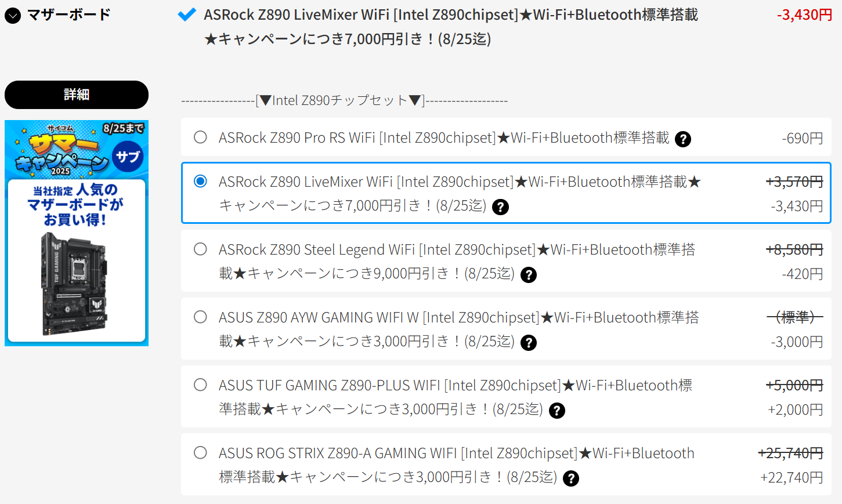Select ASRock Z890 Pro RS WiFi radio button
The width and height of the screenshot is (842, 504).
tap(200, 137)
